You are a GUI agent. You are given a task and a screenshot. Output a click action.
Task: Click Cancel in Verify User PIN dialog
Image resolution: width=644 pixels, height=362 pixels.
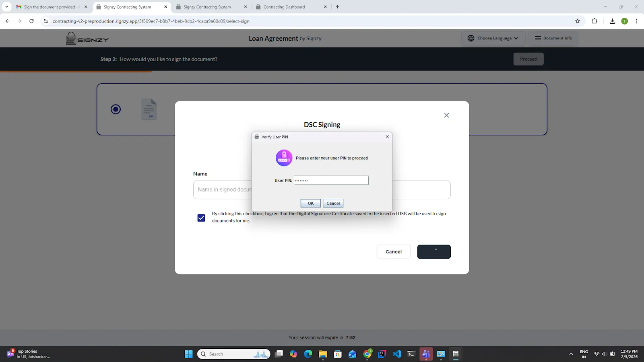coord(333,203)
